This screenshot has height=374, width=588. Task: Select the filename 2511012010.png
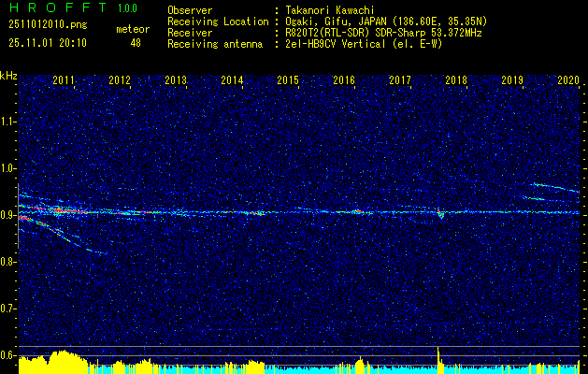tap(48, 25)
